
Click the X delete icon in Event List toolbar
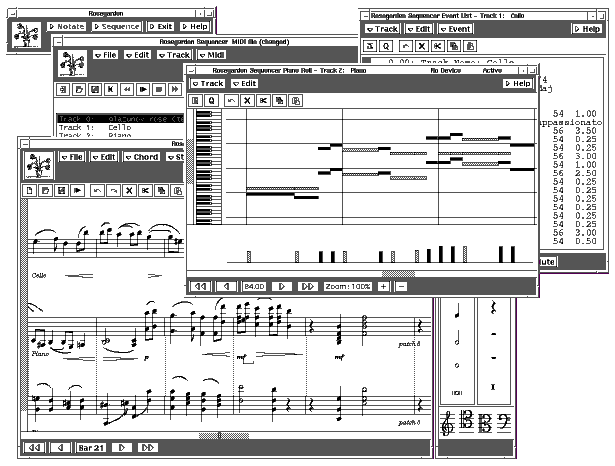pos(422,46)
